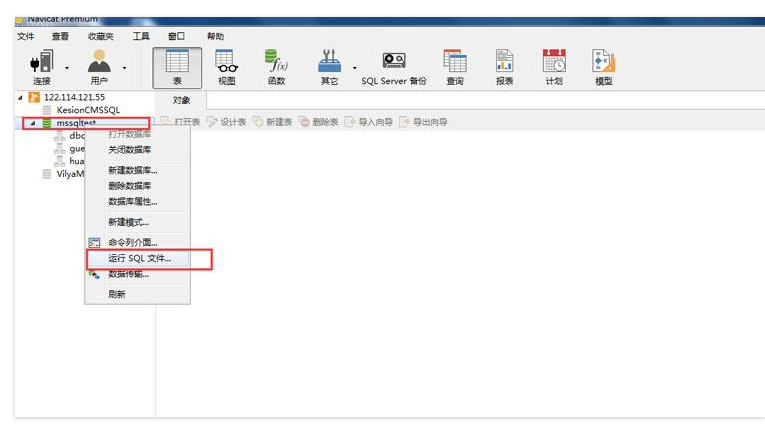Open dropdown arrow next to 连接
The width and height of the screenshot is (765, 427).
(x=67, y=68)
